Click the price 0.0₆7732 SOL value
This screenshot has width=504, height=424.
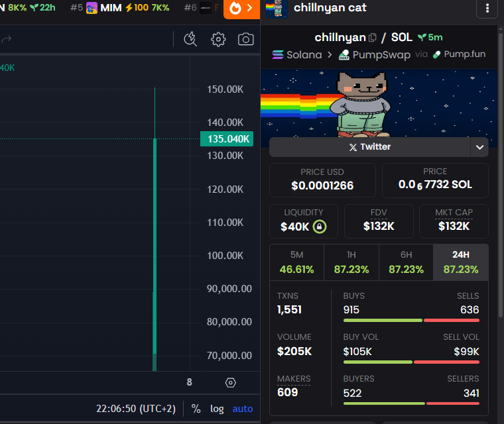pyautogui.click(x=435, y=185)
